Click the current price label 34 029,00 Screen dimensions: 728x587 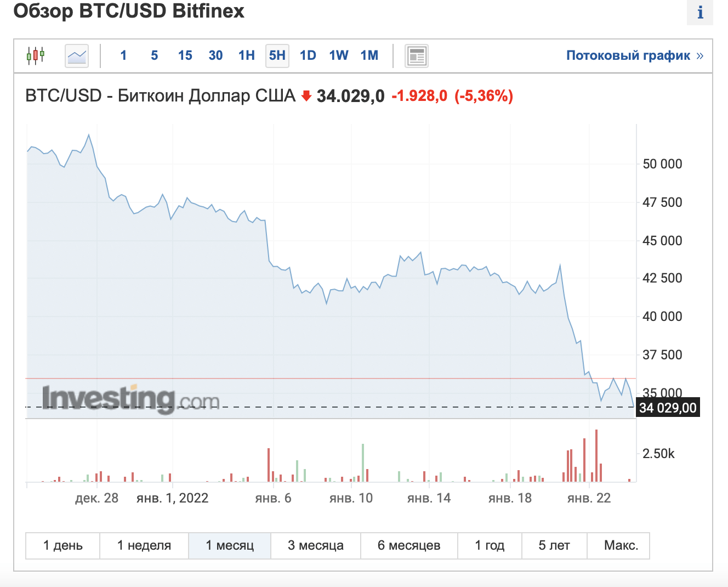(x=668, y=408)
